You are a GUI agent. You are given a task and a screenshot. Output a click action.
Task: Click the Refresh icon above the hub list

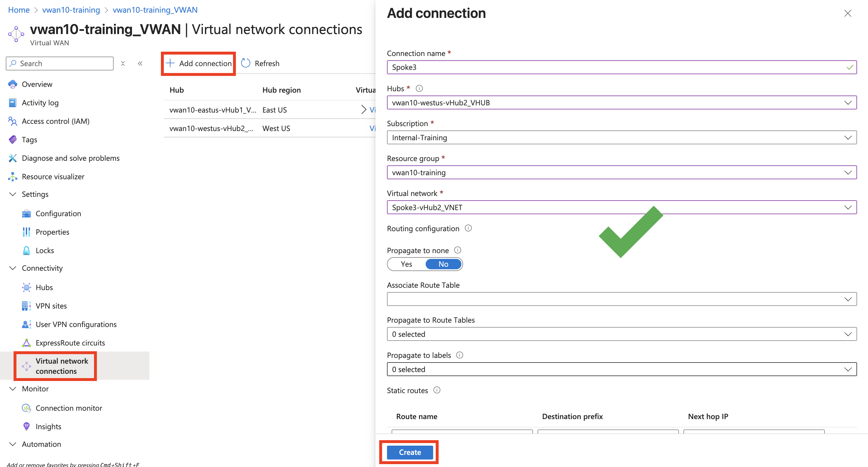(x=245, y=63)
